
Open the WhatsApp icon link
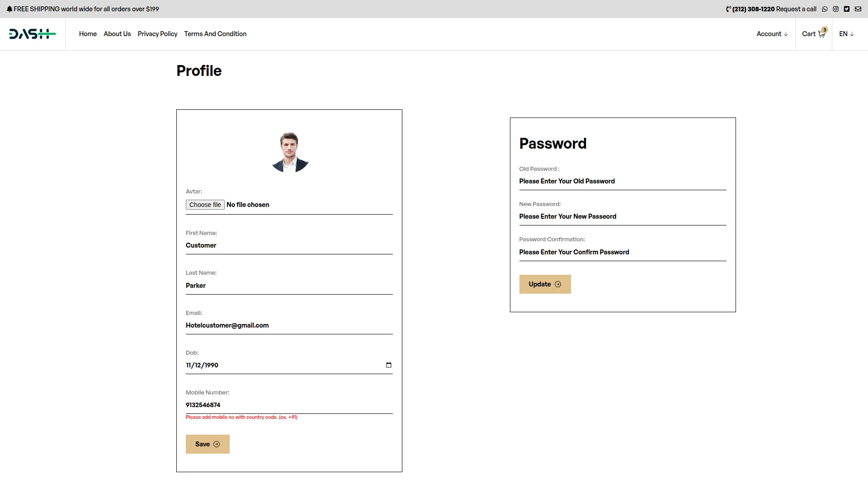(x=825, y=9)
